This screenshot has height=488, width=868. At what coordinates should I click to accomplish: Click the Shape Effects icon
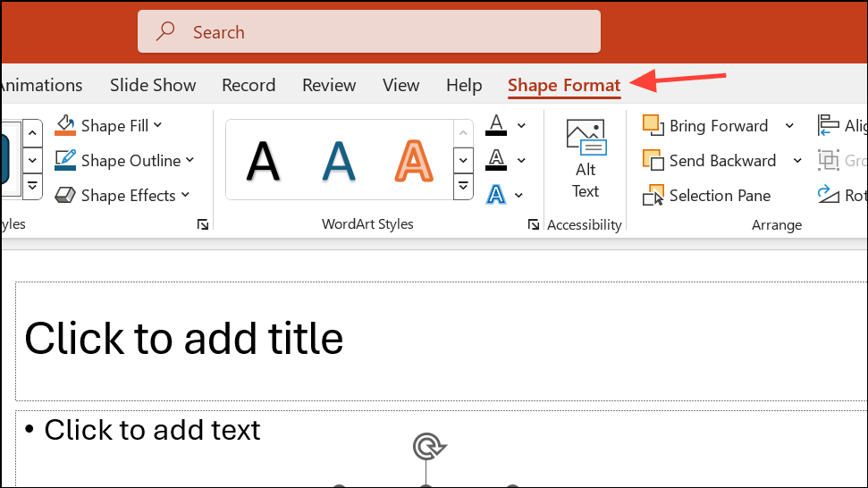pos(65,195)
